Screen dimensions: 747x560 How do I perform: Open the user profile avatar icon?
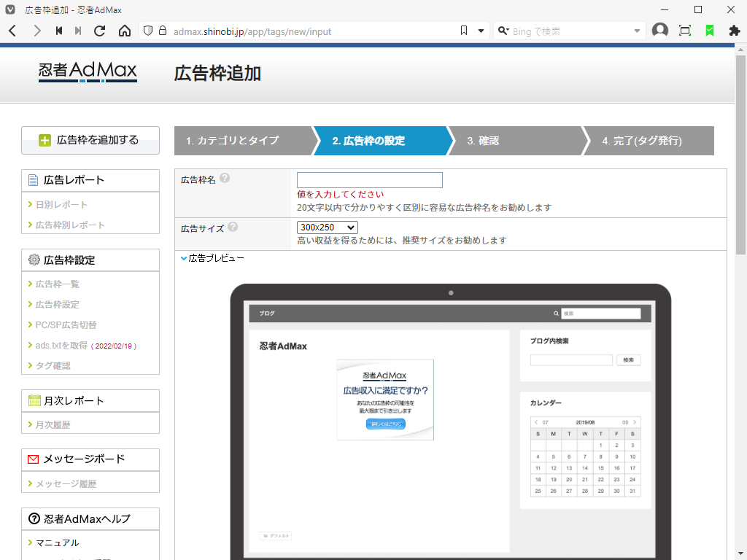659,31
